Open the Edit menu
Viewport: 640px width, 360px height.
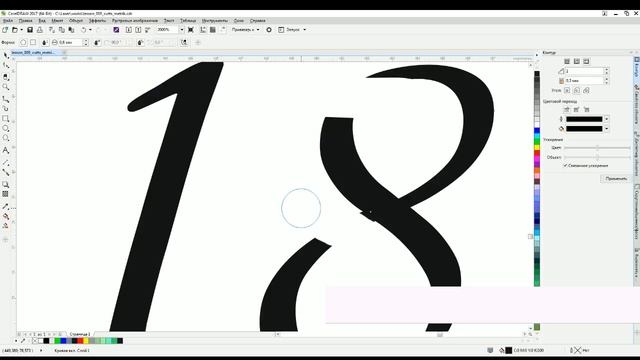pyautogui.click(x=25, y=20)
